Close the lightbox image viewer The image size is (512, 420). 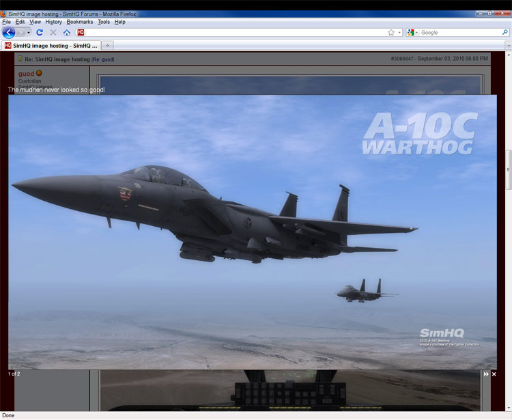(x=494, y=374)
